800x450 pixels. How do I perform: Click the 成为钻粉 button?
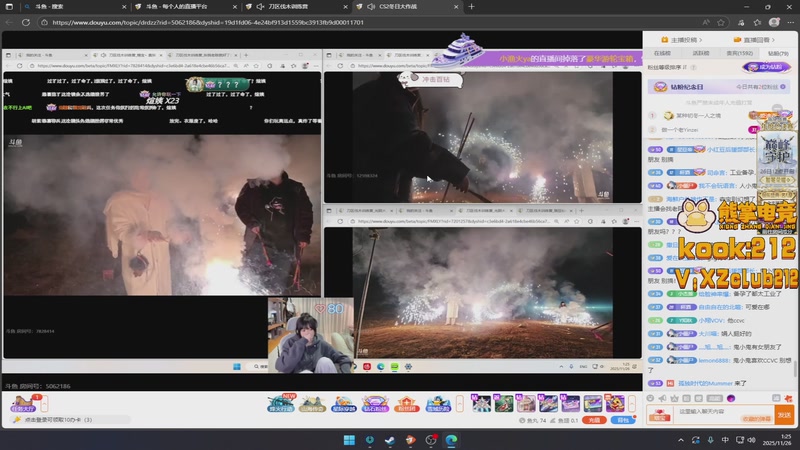point(766,67)
